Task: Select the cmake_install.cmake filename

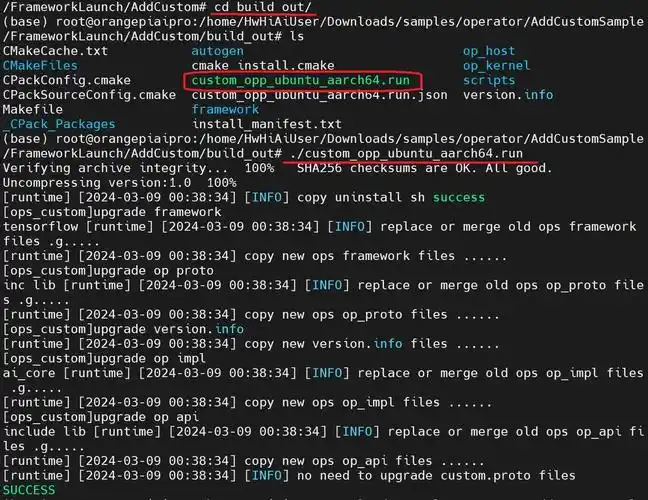Action: point(263,65)
